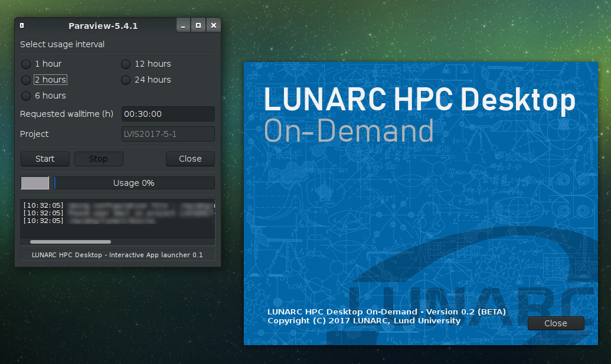The height and width of the screenshot is (364, 611).
Task: Close Paraview window via title bar X
Action: 214,26
